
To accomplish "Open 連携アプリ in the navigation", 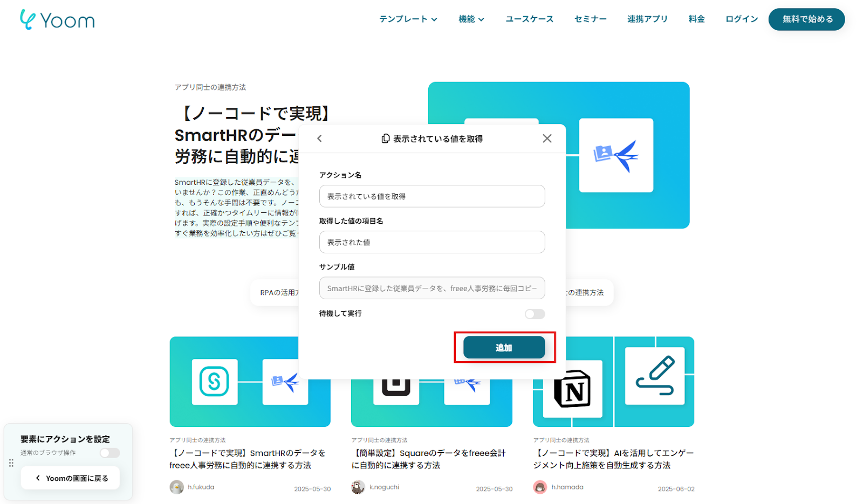I will (x=647, y=19).
